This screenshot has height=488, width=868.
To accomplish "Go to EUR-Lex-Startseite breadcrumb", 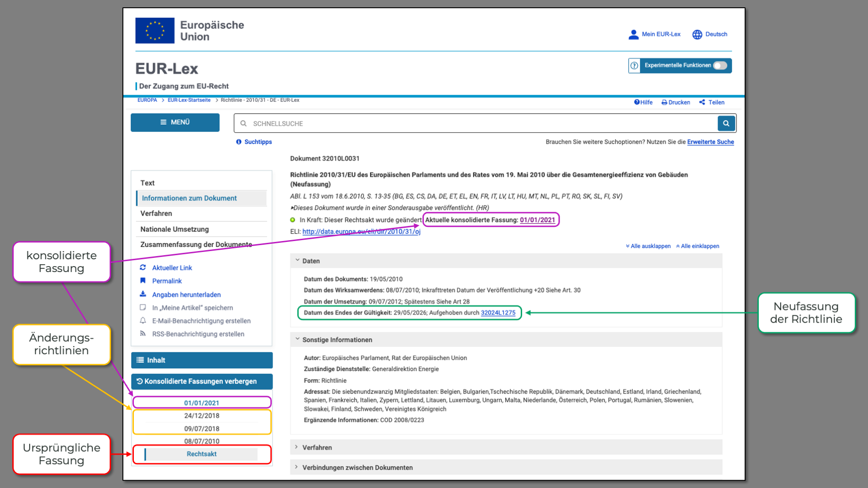I will (189, 100).
